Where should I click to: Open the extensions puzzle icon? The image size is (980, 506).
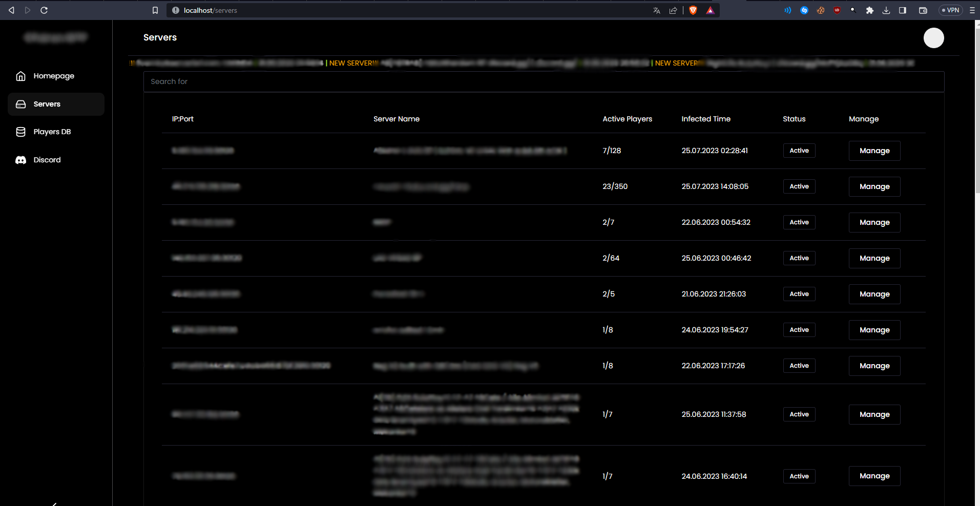coord(870,10)
